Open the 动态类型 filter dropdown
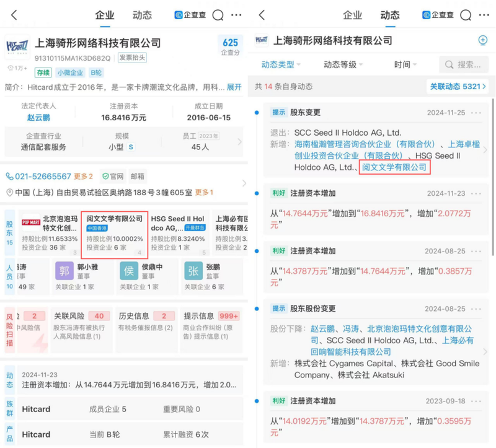Image resolution: width=496 pixels, height=448 pixels. [x=281, y=65]
